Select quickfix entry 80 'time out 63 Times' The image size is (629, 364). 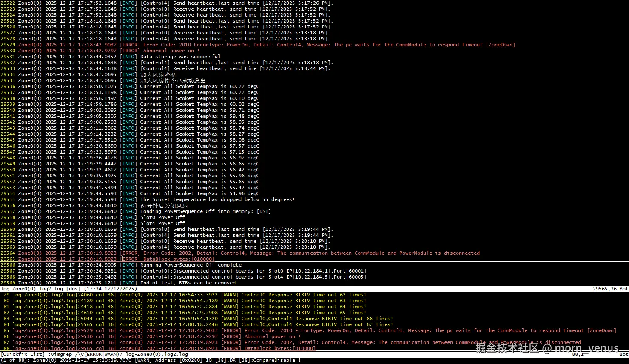pos(185,301)
